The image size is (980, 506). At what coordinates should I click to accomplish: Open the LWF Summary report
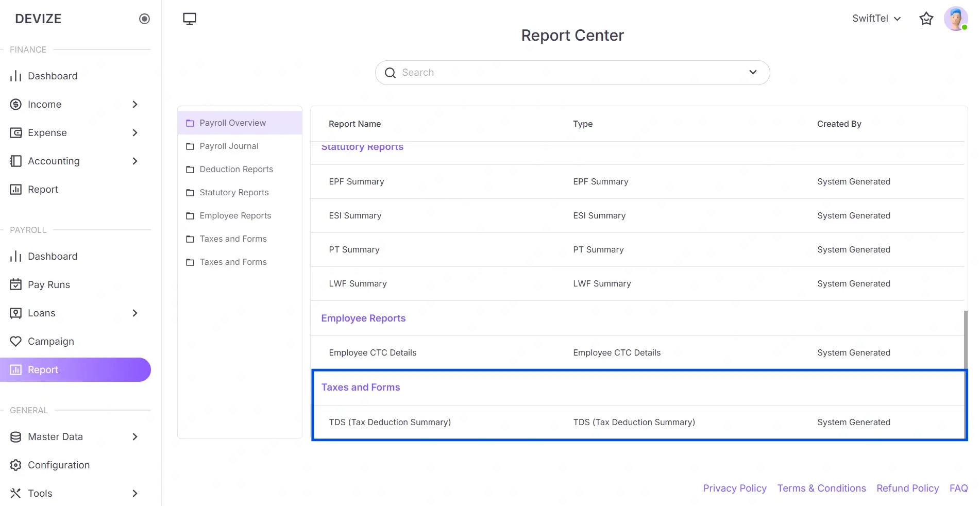coord(637,284)
